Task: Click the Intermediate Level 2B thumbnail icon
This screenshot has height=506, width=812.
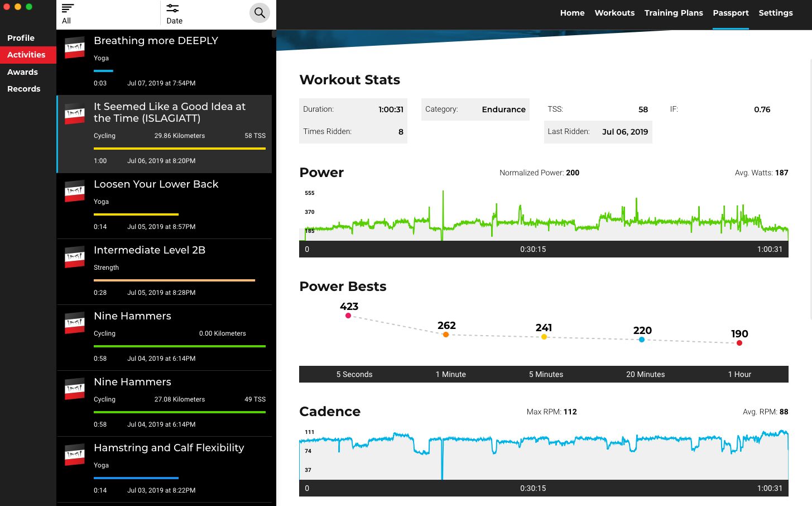Action: pos(75,257)
